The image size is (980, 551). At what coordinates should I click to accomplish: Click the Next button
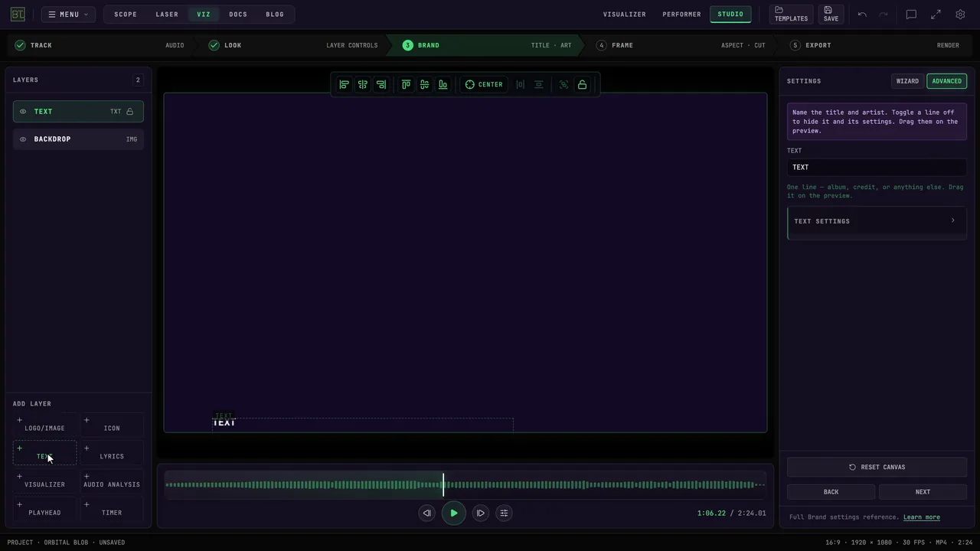(923, 492)
